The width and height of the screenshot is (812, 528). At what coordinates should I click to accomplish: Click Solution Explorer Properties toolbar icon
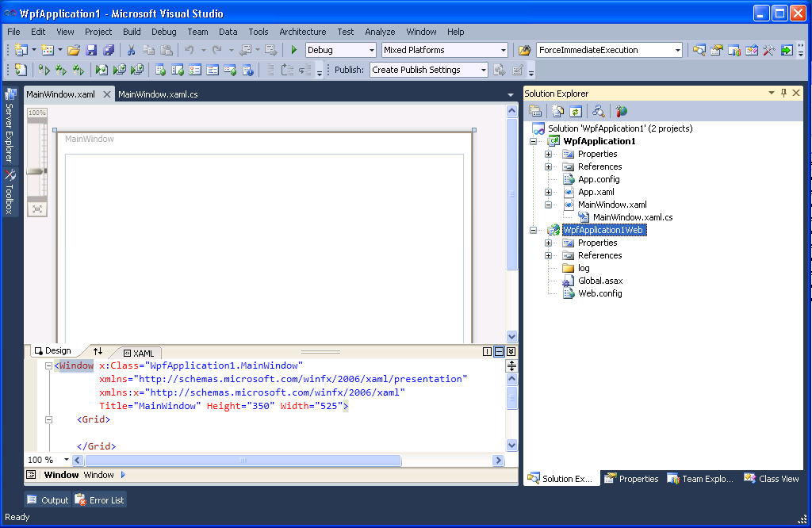tap(535, 111)
